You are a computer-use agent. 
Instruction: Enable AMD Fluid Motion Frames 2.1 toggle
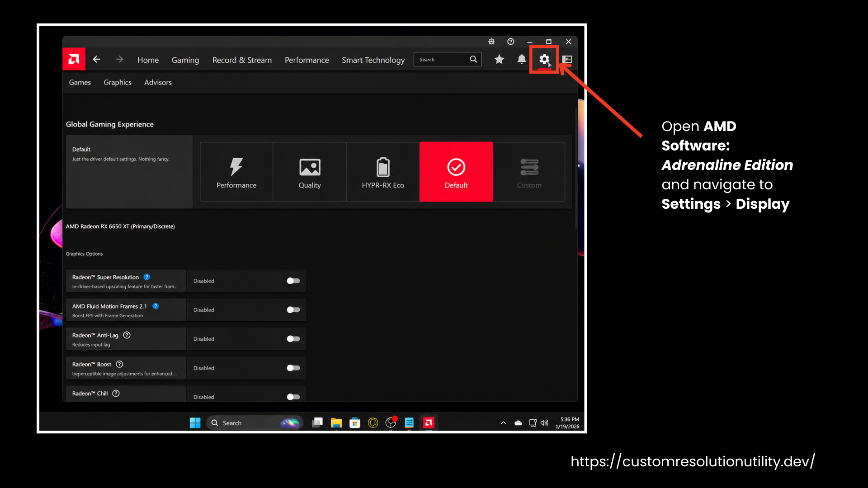click(293, 310)
